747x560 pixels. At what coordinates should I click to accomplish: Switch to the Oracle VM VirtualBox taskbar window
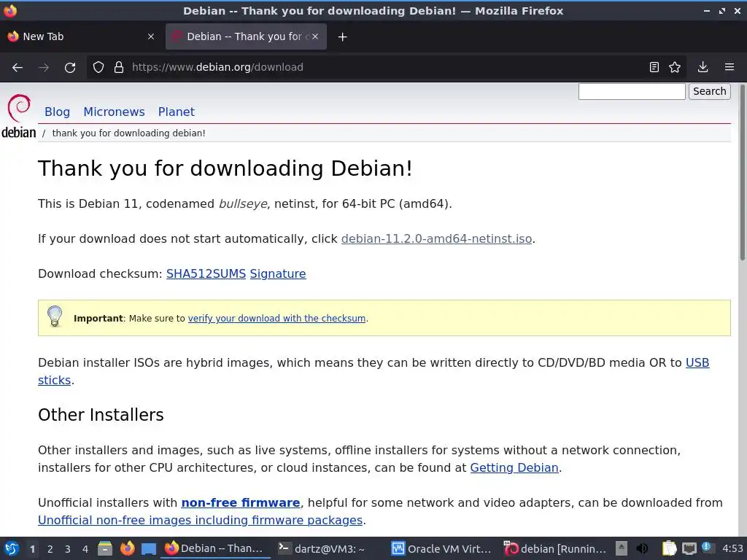coord(441,548)
